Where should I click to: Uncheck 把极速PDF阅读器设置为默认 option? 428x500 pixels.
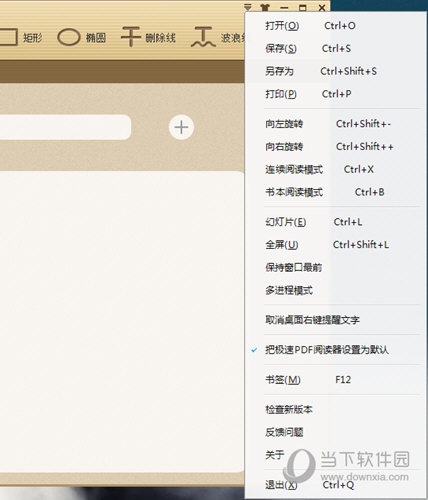pyautogui.click(x=337, y=350)
